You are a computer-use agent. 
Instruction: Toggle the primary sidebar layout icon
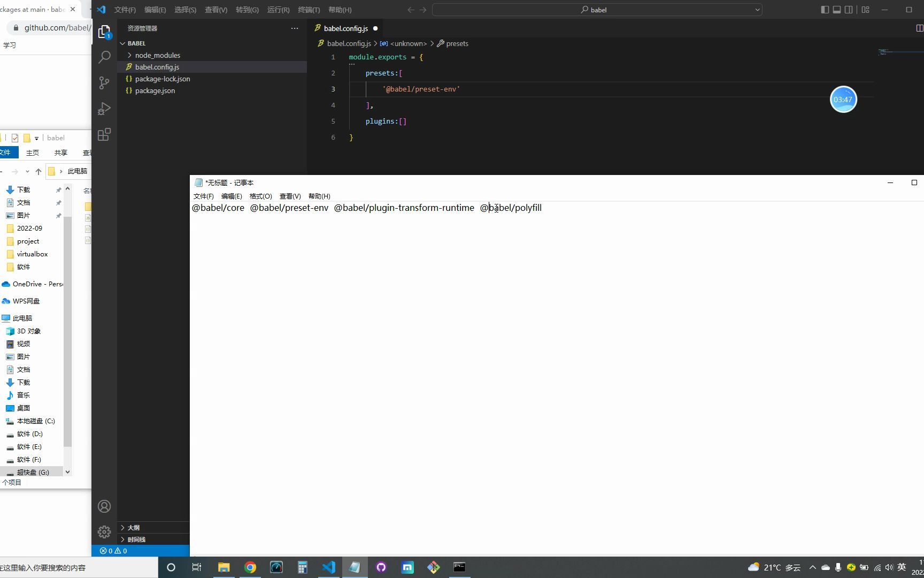click(825, 10)
